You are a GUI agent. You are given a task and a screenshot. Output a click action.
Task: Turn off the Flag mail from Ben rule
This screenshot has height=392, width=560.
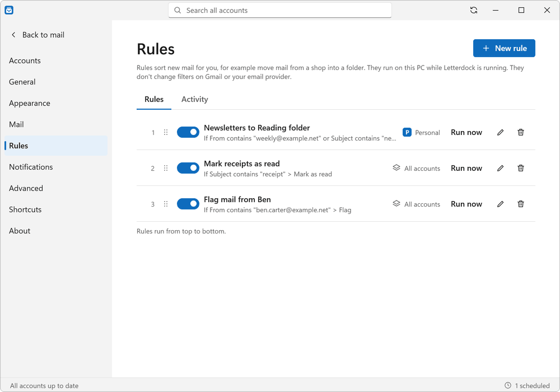pos(188,204)
